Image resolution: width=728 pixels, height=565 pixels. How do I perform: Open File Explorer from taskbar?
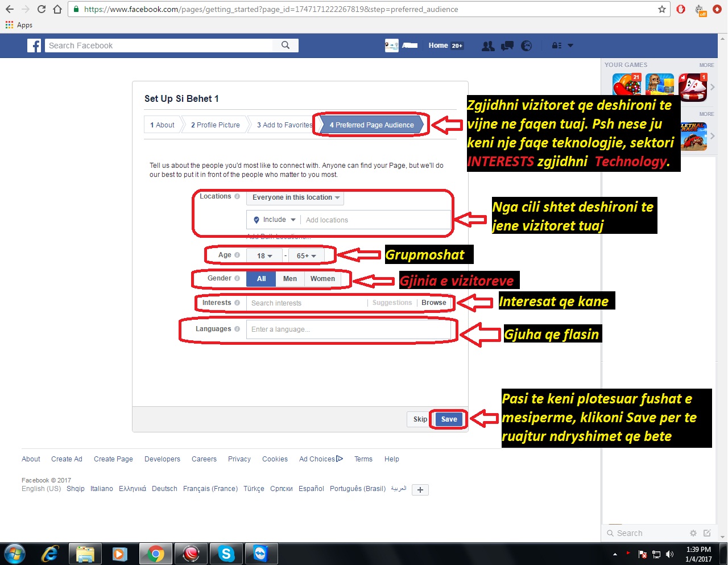[85, 553]
